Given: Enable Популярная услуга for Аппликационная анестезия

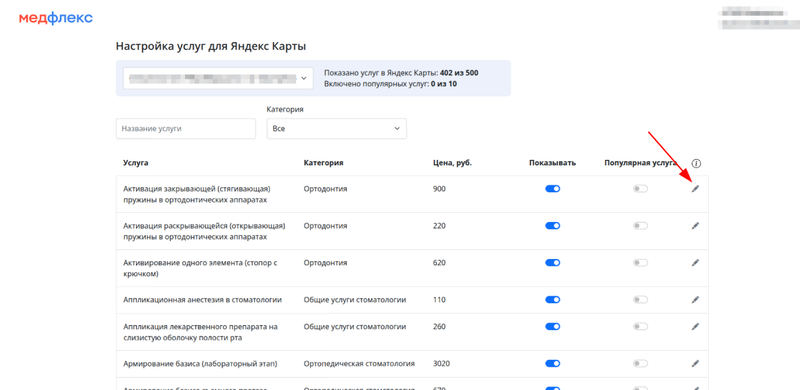Looking at the screenshot, I should (x=640, y=300).
